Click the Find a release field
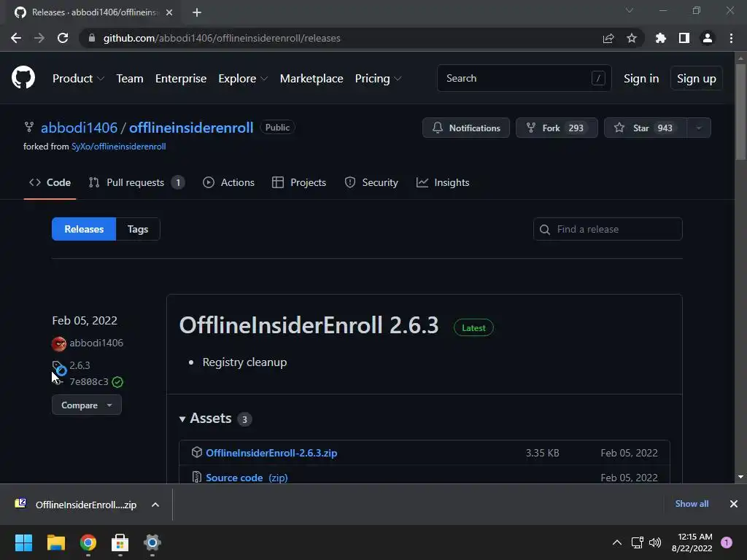 (x=608, y=229)
